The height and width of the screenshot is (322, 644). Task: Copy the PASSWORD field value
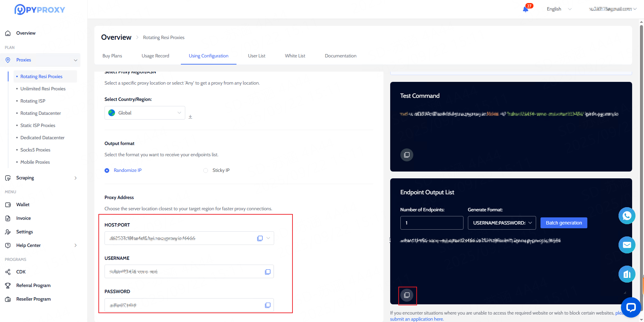268,305
